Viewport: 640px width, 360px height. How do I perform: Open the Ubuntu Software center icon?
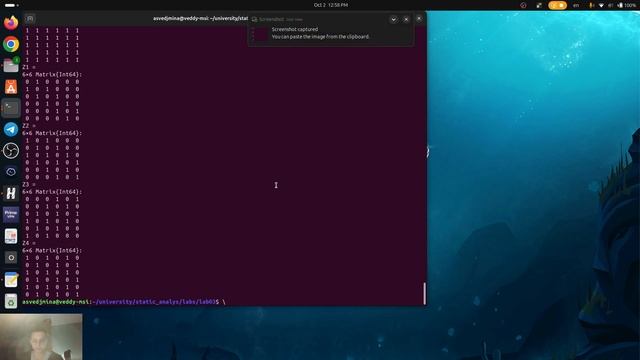pyautogui.click(x=11, y=87)
